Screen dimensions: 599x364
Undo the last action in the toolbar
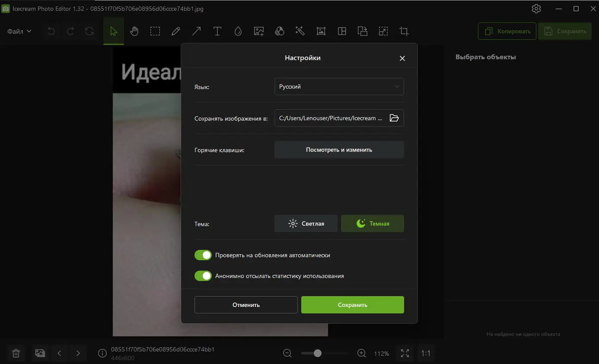coord(51,31)
